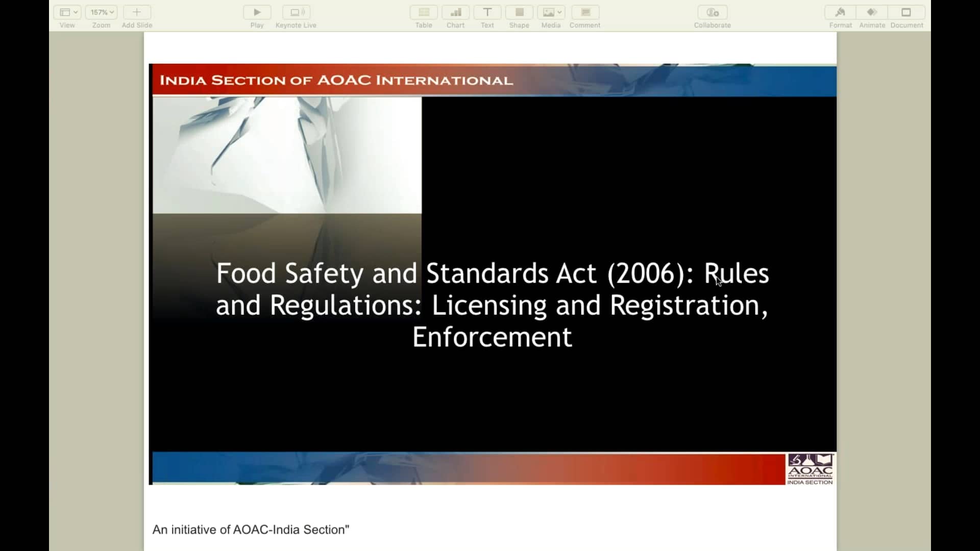Open the Animate inspector
Viewport: 980px width, 551px height.
pyautogui.click(x=872, y=12)
